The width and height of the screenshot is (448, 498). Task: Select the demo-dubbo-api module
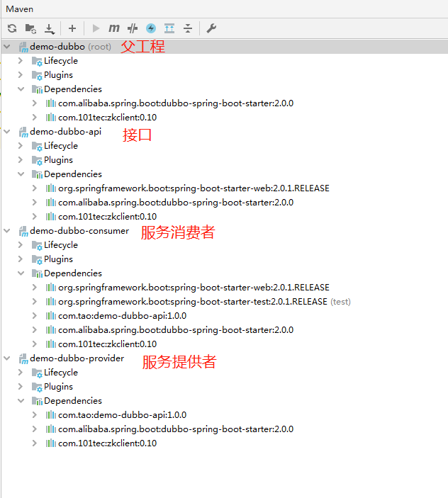click(65, 132)
